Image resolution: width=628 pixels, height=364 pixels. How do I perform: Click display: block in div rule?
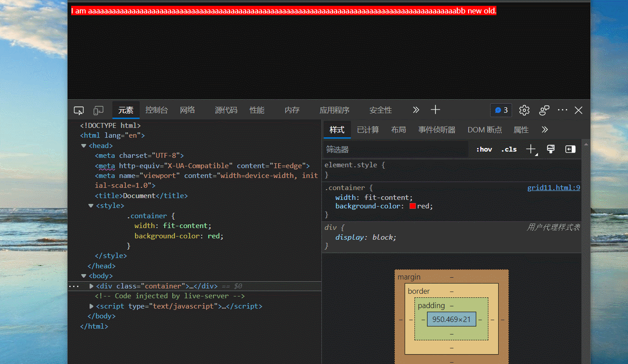pyautogui.click(x=366, y=237)
